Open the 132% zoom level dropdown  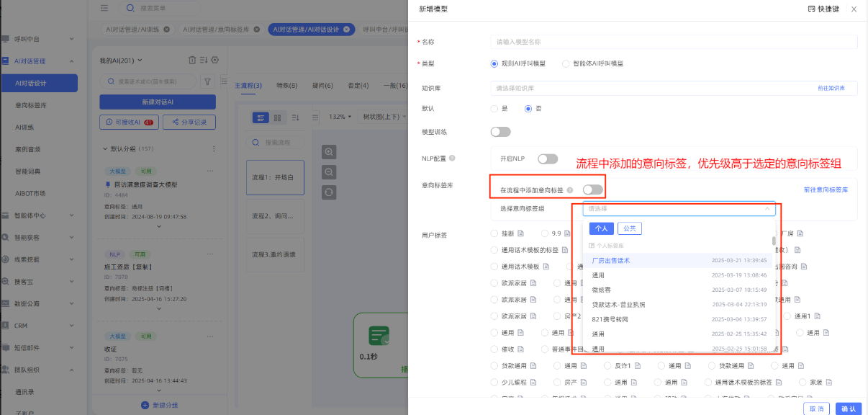(x=340, y=117)
